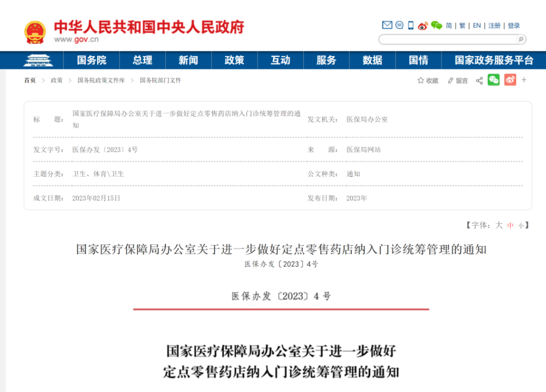Set font size to 大
The image size is (546, 392).
[499, 225]
